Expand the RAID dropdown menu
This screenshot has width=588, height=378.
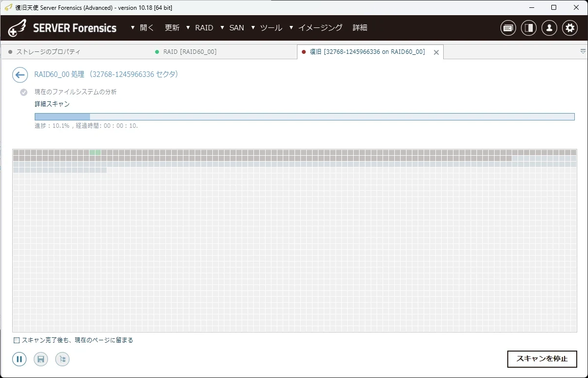click(200, 28)
